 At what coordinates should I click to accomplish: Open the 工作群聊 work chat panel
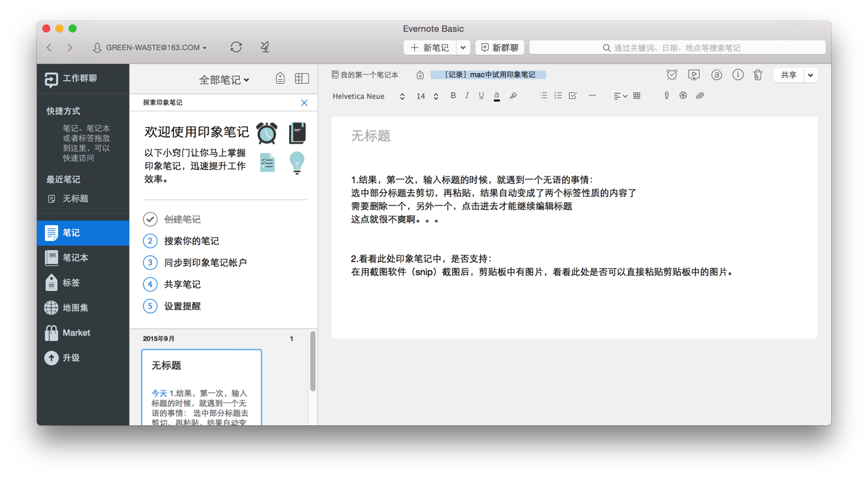click(70, 79)
